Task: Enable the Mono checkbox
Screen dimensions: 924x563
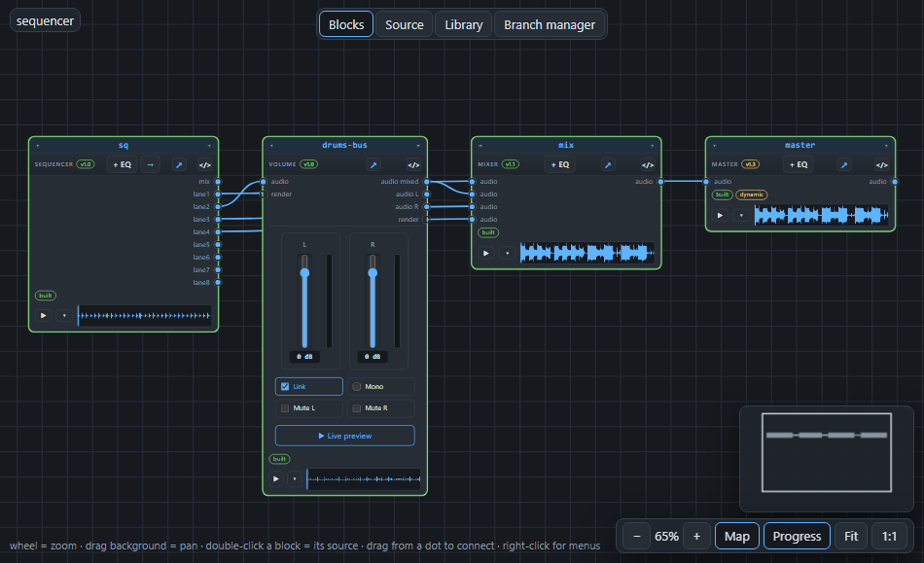Action: click(x=357, y=386)
